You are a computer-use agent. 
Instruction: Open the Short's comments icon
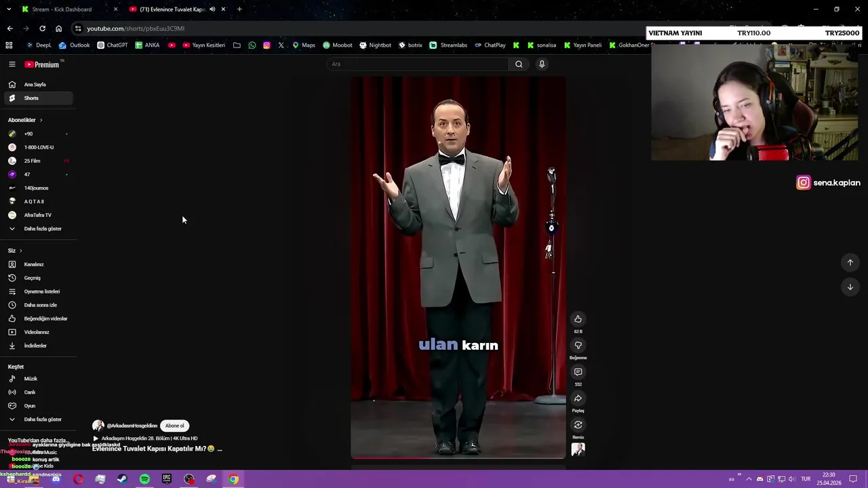(x=578, y=372)
